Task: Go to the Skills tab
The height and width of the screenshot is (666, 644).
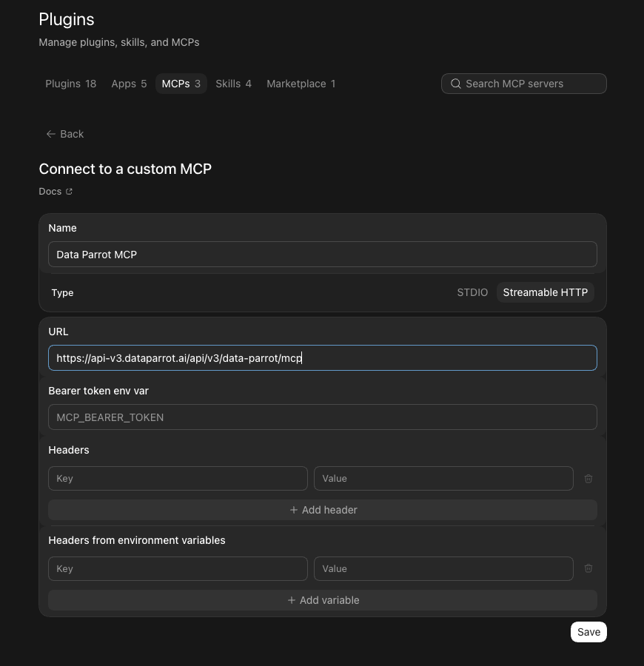Action: coord(233,84)
